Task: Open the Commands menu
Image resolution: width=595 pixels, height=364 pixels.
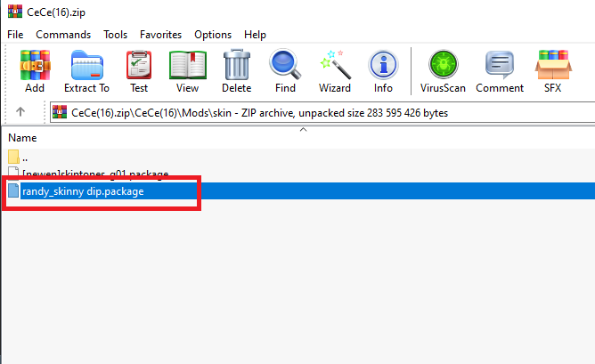Action: coord(63,35)
